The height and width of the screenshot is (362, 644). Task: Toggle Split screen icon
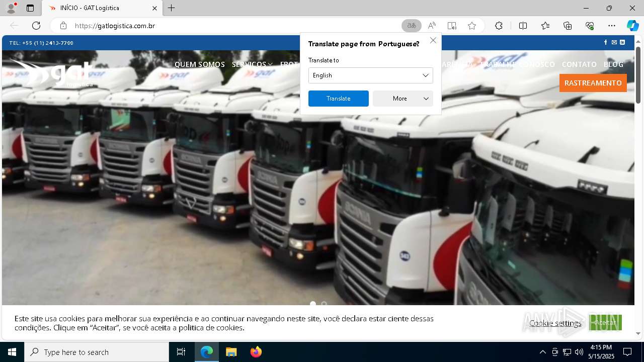pyautogui.click(x=523, y=26)
